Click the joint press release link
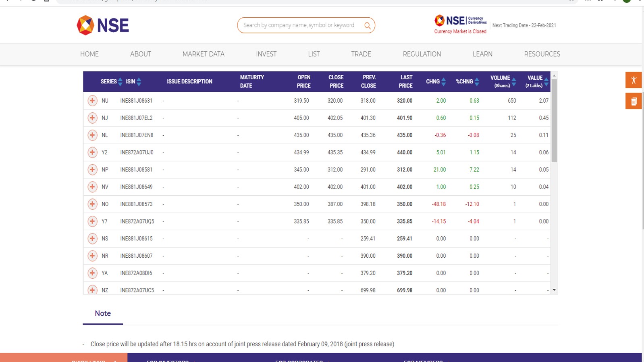 tap(369, 344)
